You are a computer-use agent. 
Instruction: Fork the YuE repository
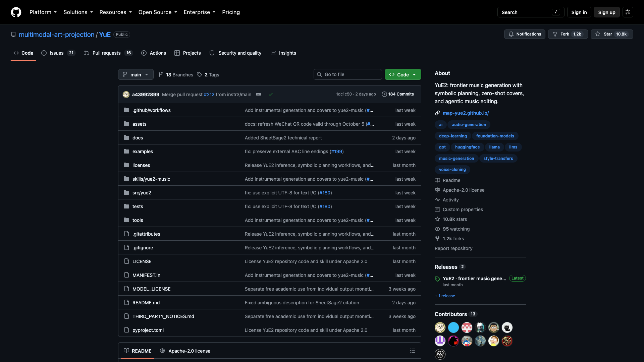pyautogui.click(x=568, y=34)
